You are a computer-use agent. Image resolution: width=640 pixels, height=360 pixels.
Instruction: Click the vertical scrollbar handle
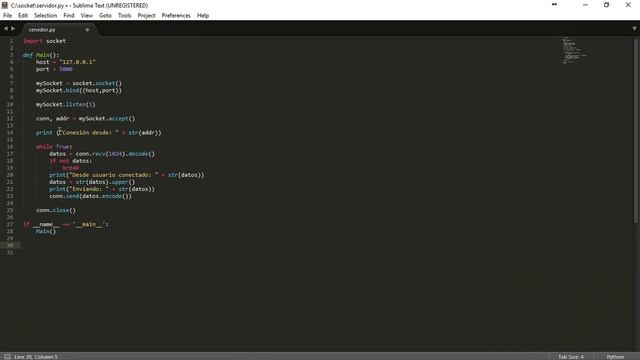click(636, 131)
